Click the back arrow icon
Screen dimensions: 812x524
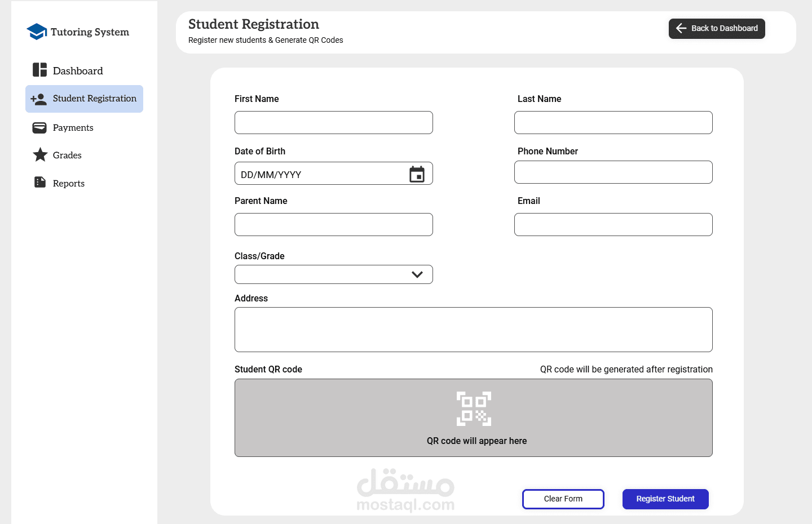click(681, 28)
